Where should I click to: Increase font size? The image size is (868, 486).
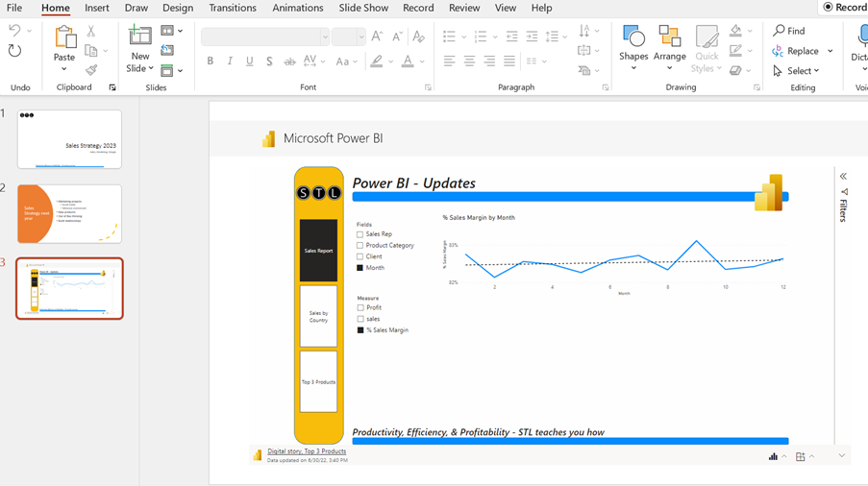tap(377, 36)
